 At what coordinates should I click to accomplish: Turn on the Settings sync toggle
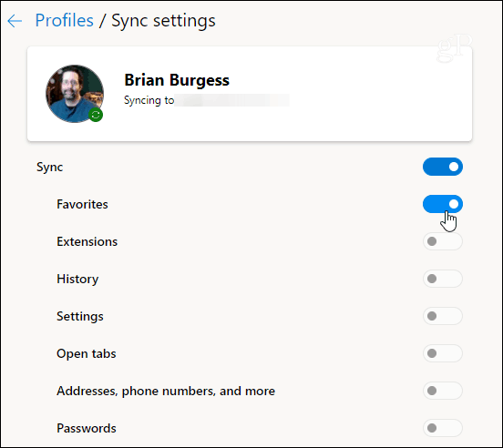click(443, 316)
